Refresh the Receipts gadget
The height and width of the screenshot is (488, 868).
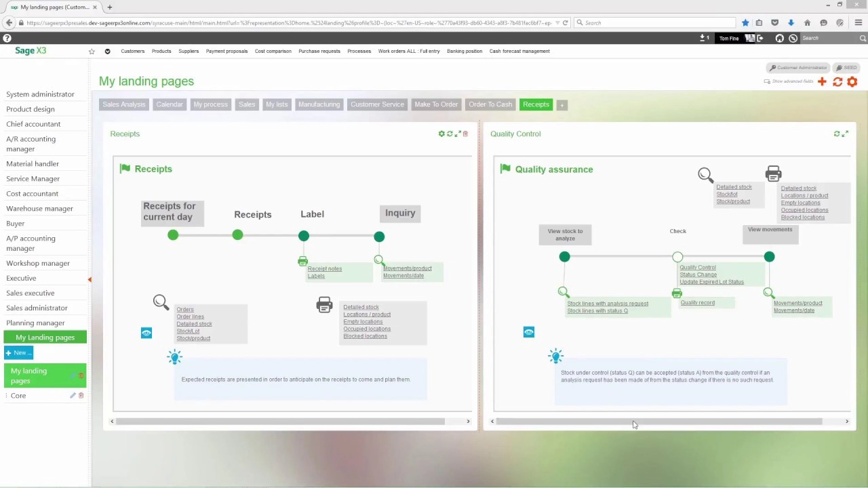[x=450, y=134]
